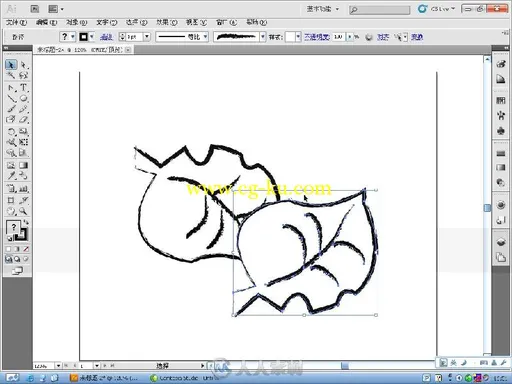Click the 不透明度 opacity link

(x=317, y=37)
